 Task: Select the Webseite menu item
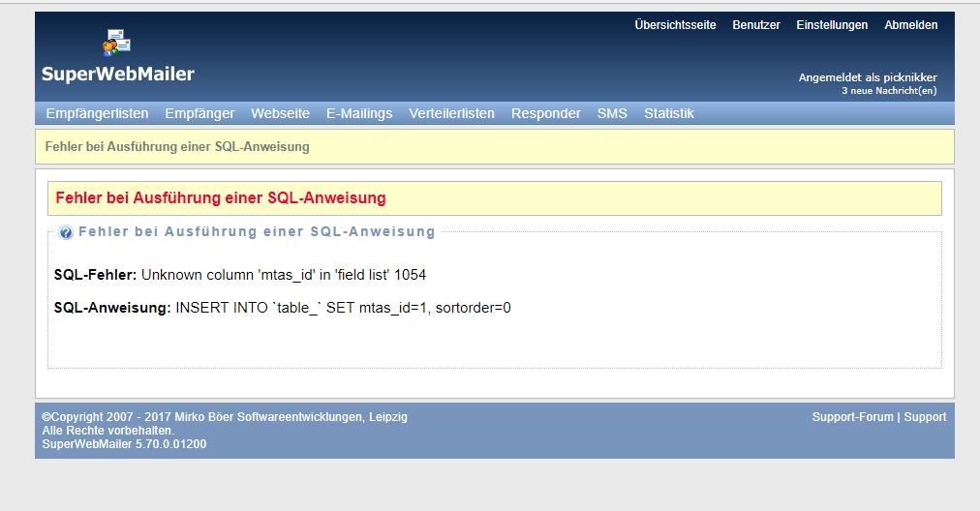pos(280,113)
